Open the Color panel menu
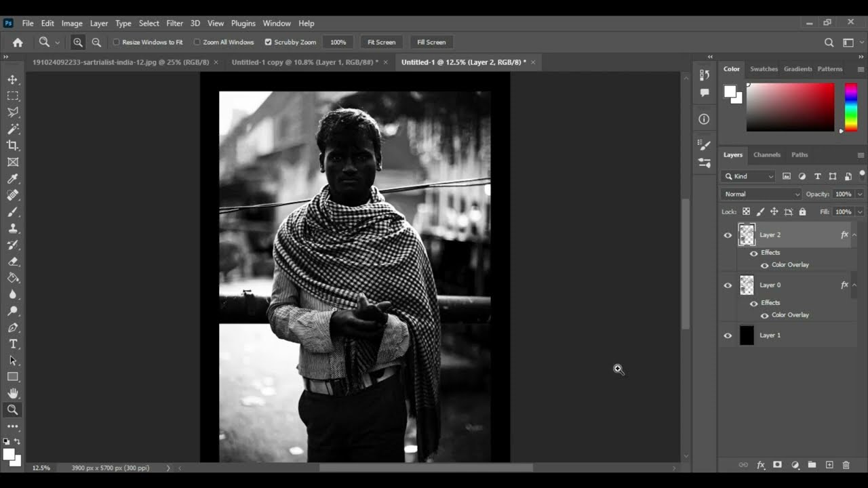868x488 pixels. pyautogui.click(x=861, y=69)
